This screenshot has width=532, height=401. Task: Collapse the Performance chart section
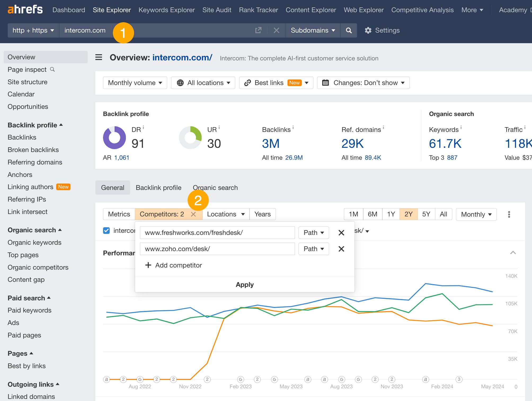point(513,253)
